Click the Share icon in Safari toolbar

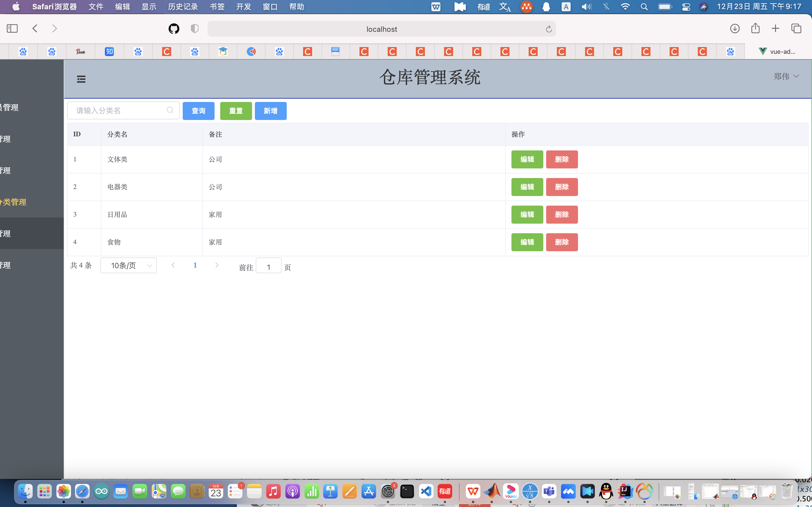point(755,28)
